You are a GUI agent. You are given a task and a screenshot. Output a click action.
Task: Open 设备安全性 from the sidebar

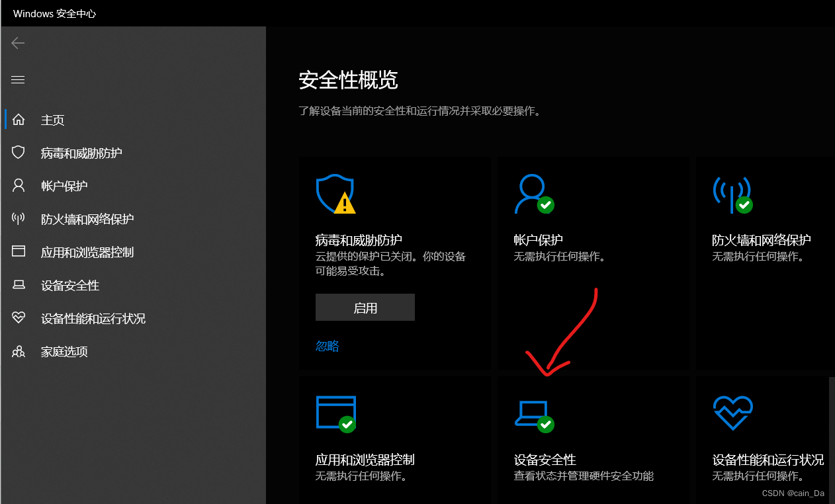134,285
